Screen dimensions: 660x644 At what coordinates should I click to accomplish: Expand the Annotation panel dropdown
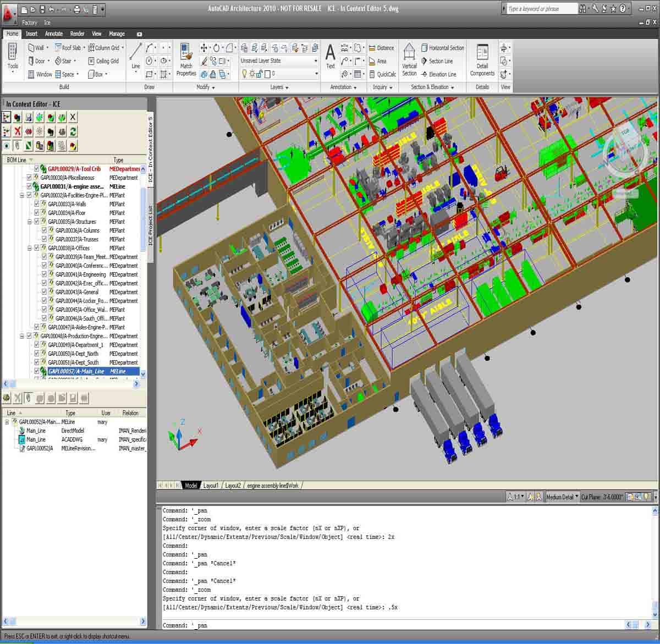pyautogui.click(x=344, y=87)
